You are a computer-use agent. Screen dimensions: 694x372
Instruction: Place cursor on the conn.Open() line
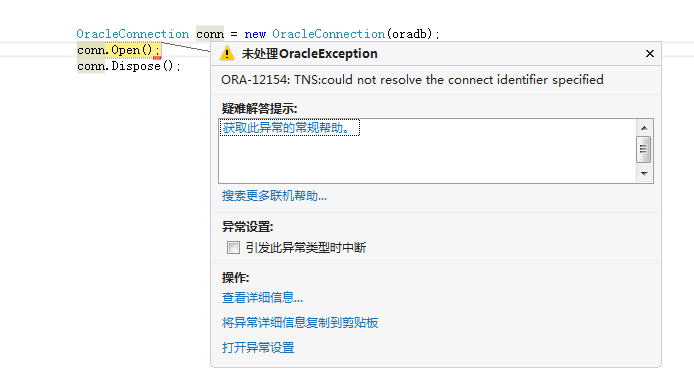pos(119,50)
